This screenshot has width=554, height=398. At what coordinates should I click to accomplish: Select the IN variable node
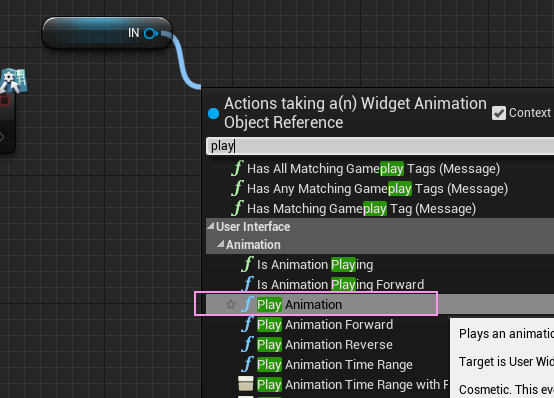tap(107, 33)
